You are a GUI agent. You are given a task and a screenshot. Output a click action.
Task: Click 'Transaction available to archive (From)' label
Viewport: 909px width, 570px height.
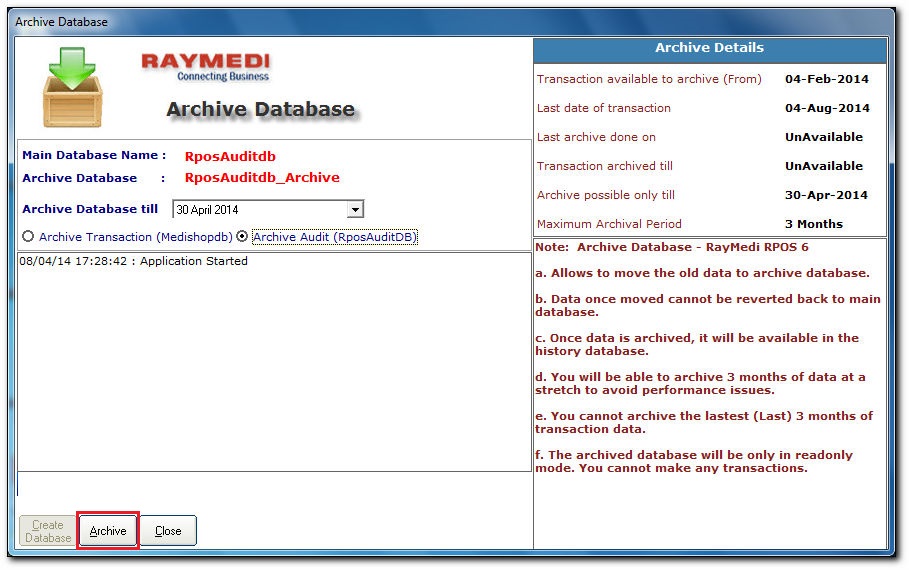coord(649,79)
